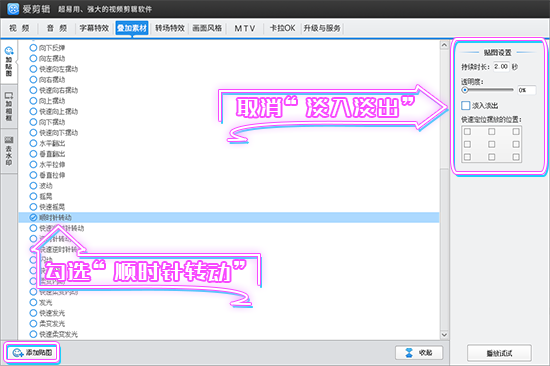Screen dimensions: 550x366
Task: Select the 柔变发光 effect
Action: click(47, 324)
